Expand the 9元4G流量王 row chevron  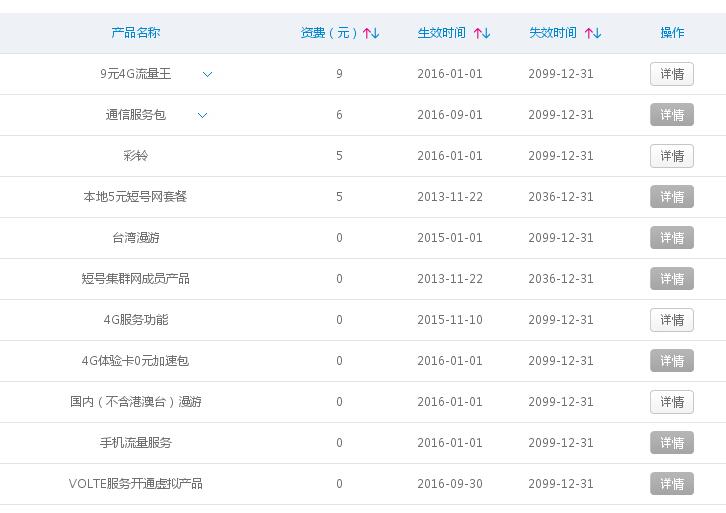click(208, 74)
